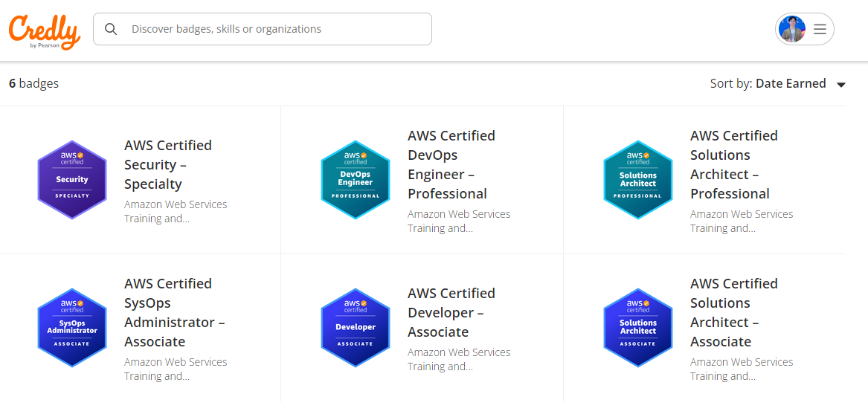Click AWS Certified Developer – Associate title
The image size is (868, 420).
(451, 313)
